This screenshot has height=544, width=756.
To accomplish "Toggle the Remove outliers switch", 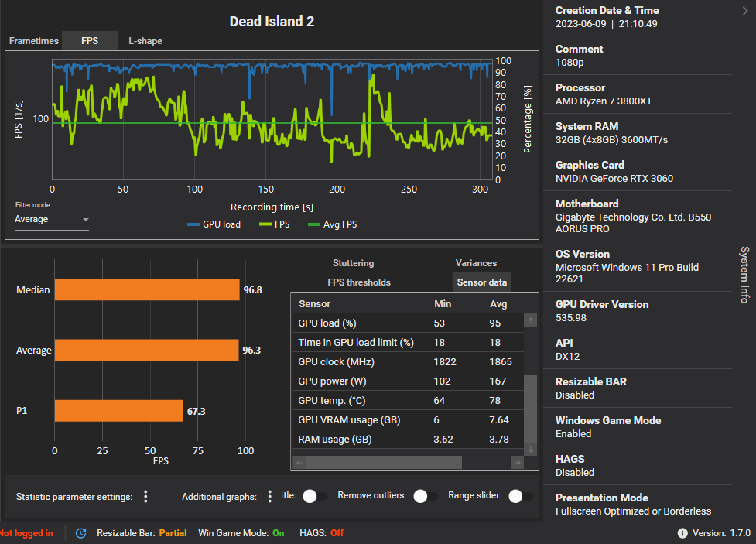I will (426, 496).
